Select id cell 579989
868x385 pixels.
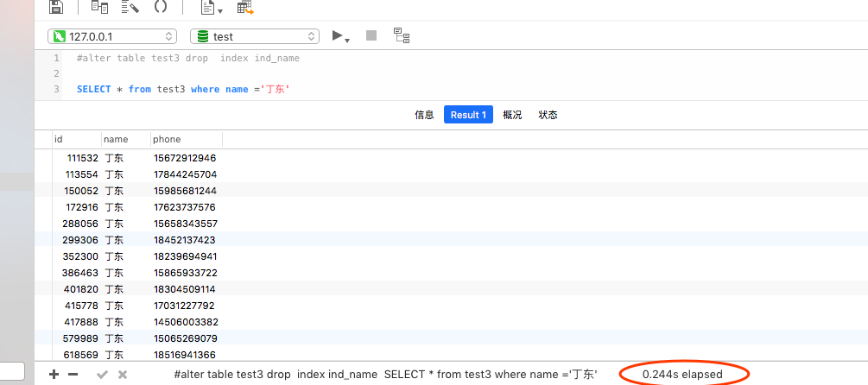click(81, 338)
